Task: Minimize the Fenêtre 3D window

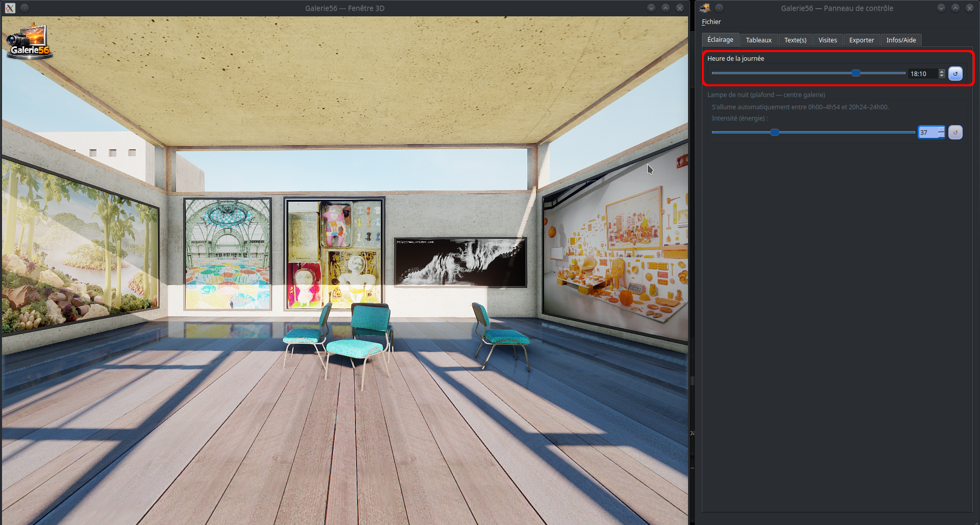Action: tap(651, 8)
